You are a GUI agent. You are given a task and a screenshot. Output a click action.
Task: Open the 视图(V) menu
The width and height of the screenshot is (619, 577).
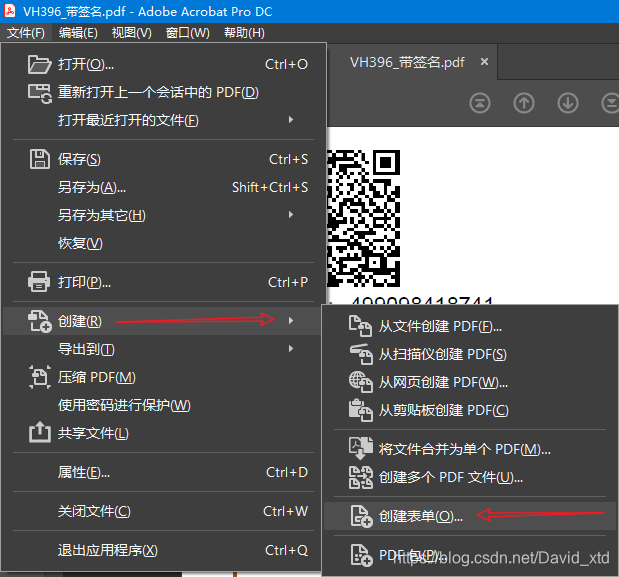click(131, 33)
